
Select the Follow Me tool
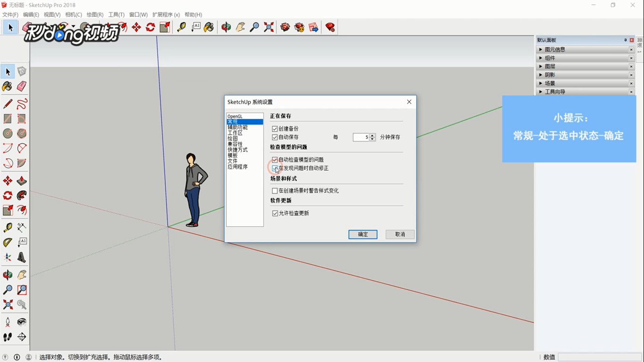[x=22, y=196]
